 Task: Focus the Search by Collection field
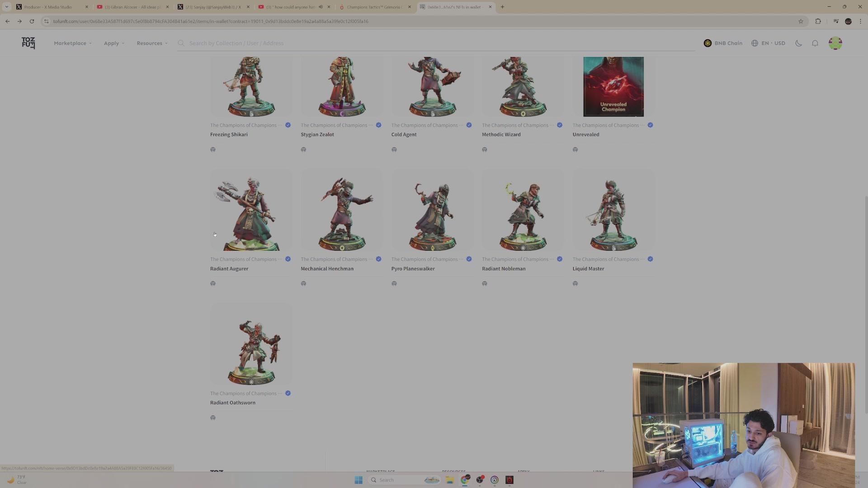(436, 43)
